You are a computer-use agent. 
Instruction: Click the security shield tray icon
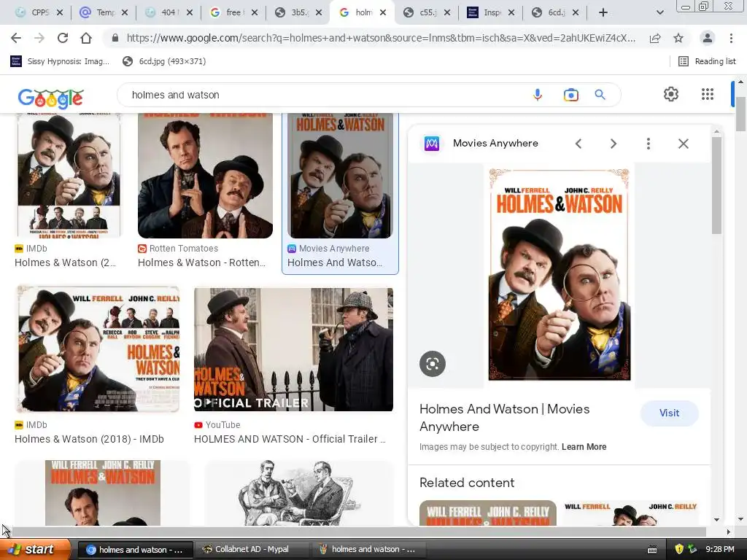pos(679,549)
